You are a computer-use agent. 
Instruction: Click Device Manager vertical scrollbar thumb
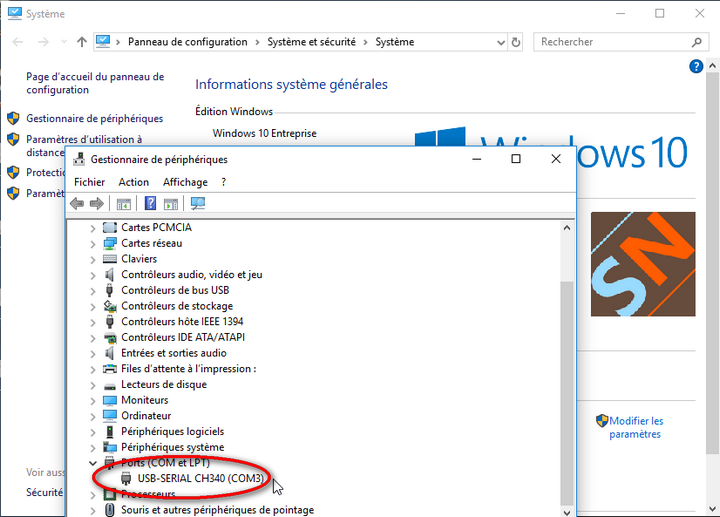coord(567,393)
